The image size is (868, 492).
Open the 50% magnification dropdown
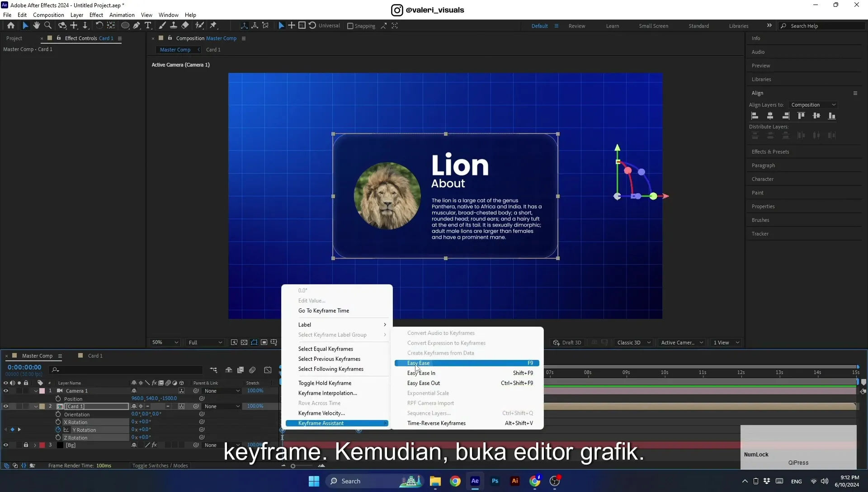(x=165, y=342)
